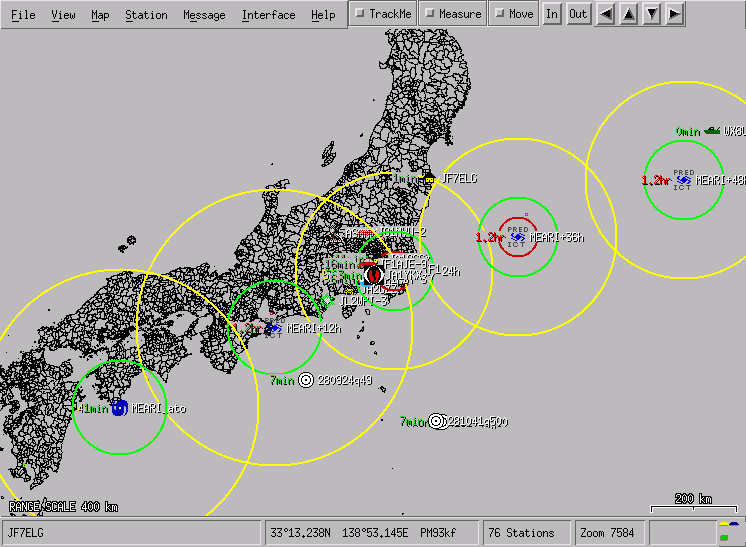Pan the map right with arrow button

[675, 14]
